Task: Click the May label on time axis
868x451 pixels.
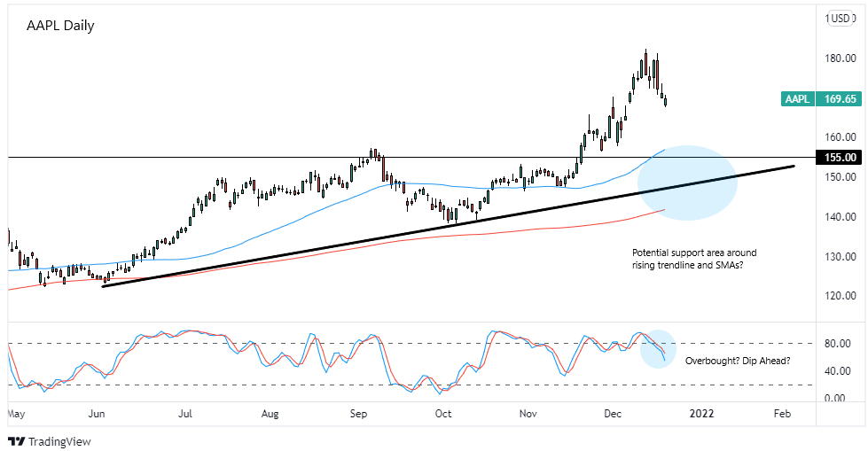Action: pos(16,414)
